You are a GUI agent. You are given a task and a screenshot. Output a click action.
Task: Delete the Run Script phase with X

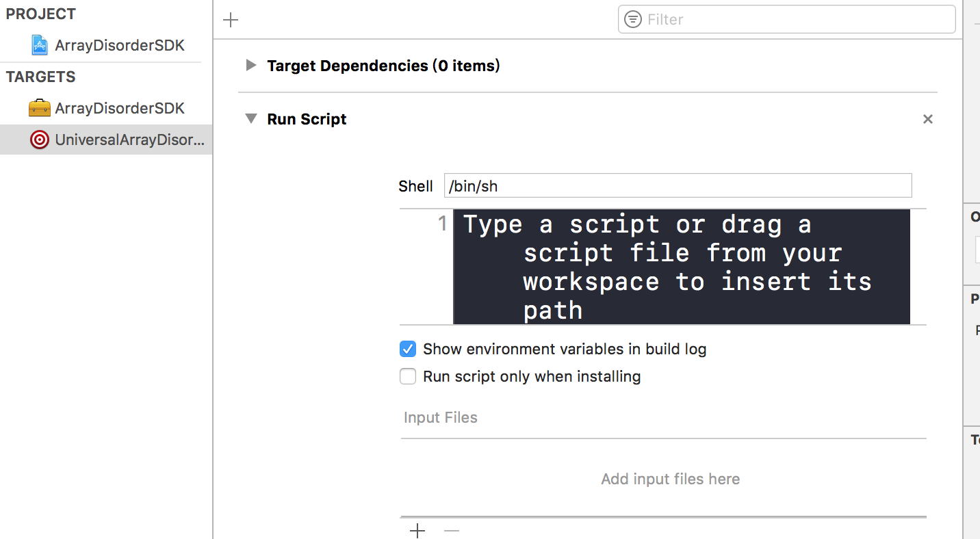927,119
